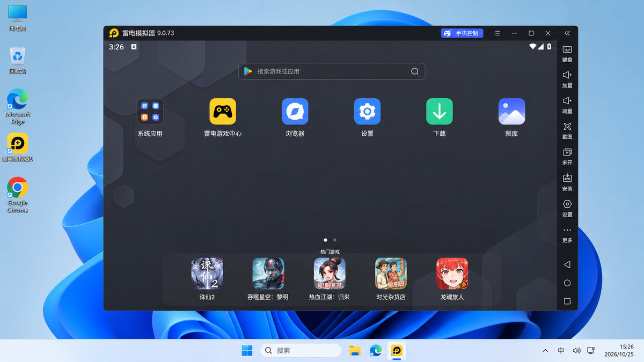Click the 雷电模拟器 logo in title bar
Viewport: 644px width, 362px height.
pyautogui.click(x=114, y=33)
